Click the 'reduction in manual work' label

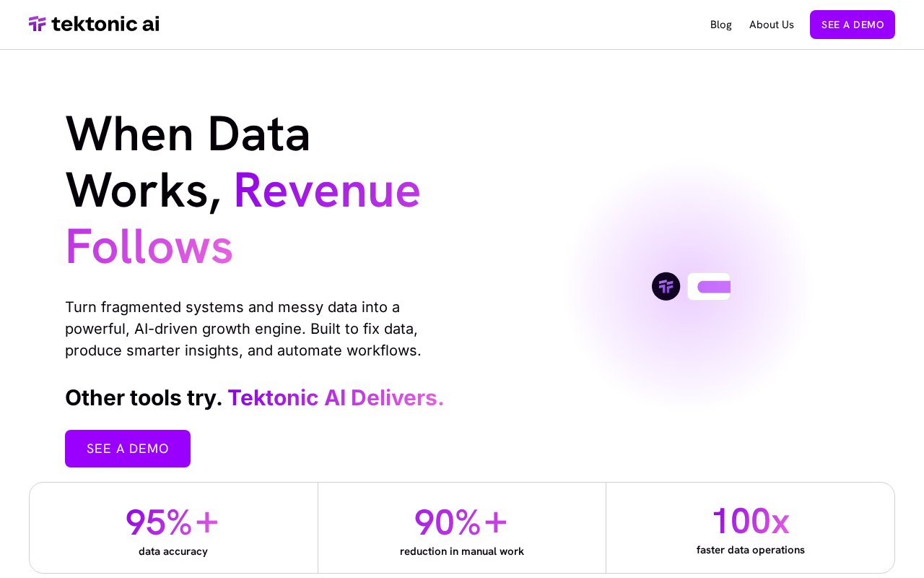click(x=462, y=551)
